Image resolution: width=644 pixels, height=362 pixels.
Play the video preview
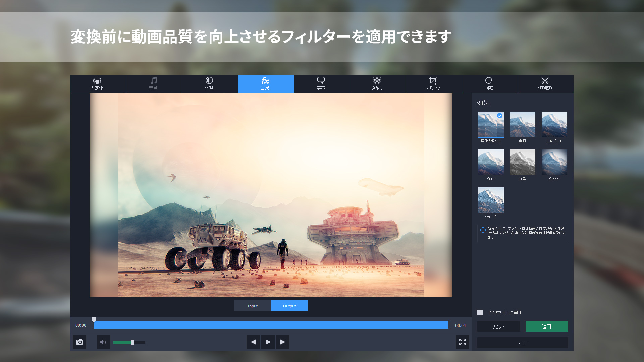tap(268, 342)
